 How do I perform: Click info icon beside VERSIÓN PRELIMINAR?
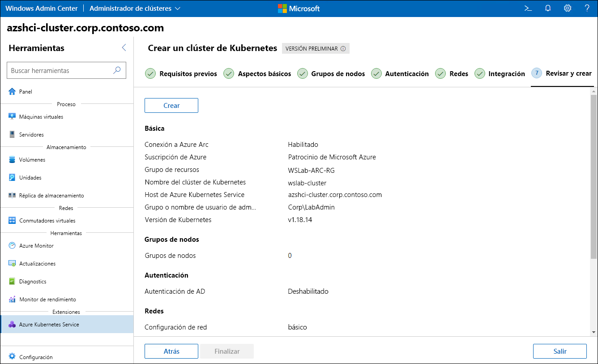tap(343, 49)
